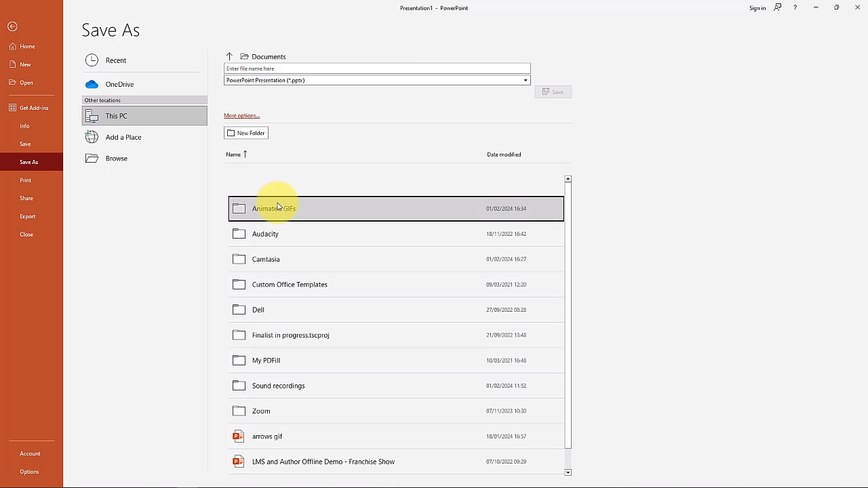This screenshot has height=488, width=868.
Task: Click the back arrow to exit Backstage
Action: coord(12,26)
